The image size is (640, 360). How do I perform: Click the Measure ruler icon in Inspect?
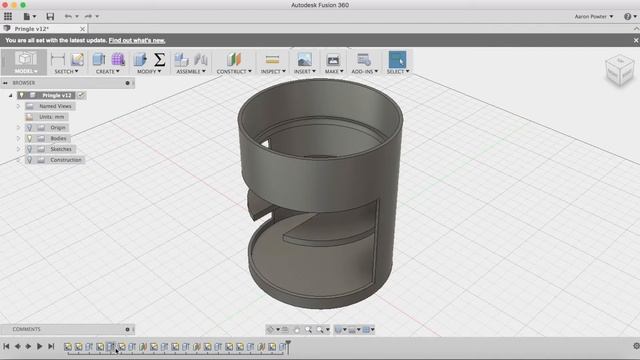click(272, 60)
